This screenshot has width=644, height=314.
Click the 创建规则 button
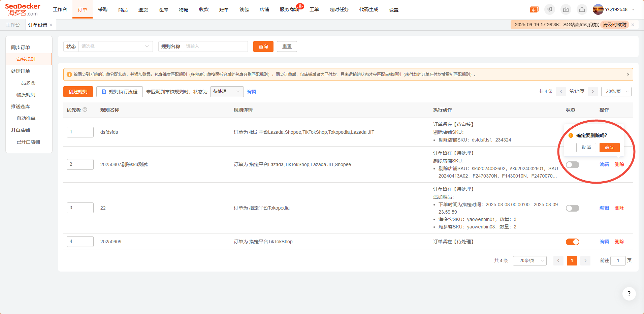78,92
